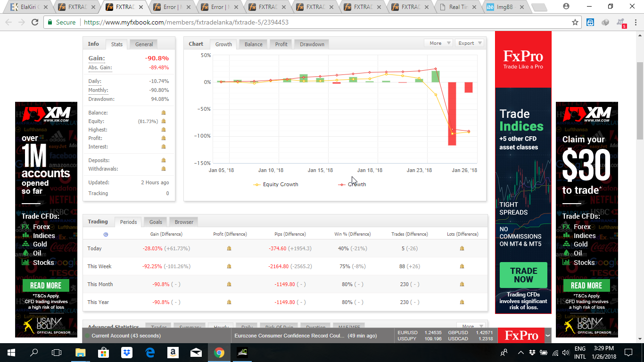
Task: Click READ MORE on the left XM ad
Action: click(46, 286)
